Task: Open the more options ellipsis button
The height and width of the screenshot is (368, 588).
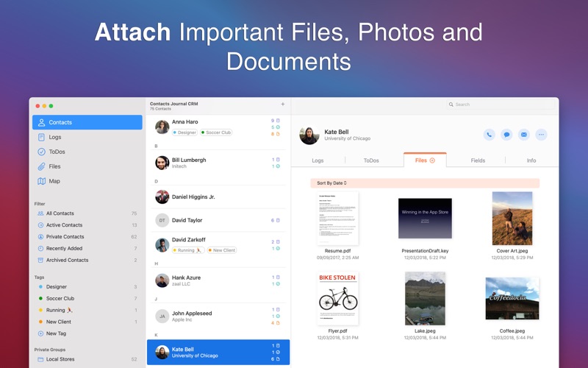Action: [x=541, y=135]
